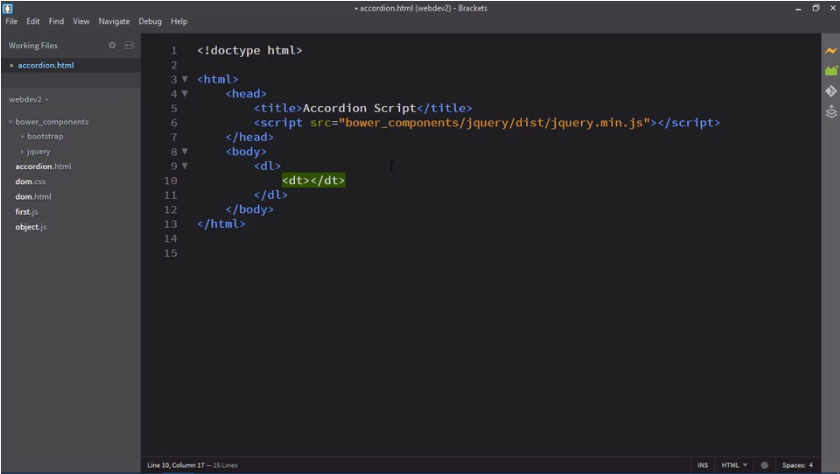Click the closing head tag on line 7
This screenshot has width=840, height=474.
[250, 137]
